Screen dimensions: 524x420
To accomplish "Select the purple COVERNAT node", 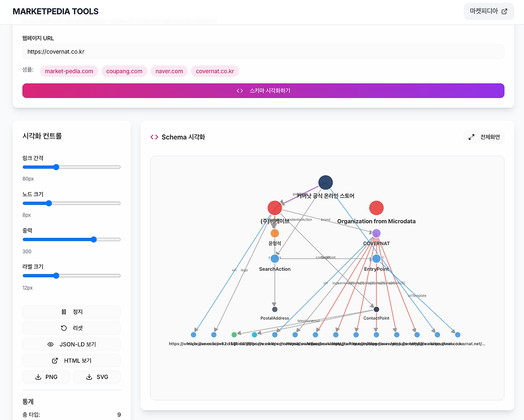I will (x=376, y=233).
